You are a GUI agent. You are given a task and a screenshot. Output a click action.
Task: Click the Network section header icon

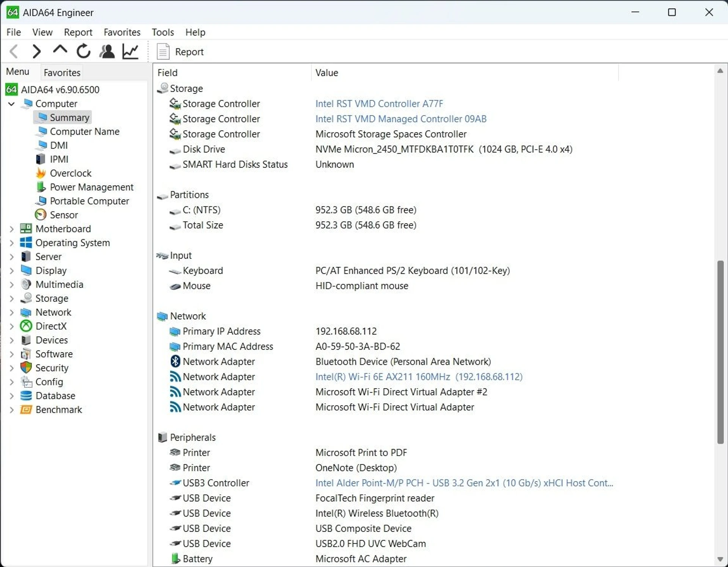[162, 316]
